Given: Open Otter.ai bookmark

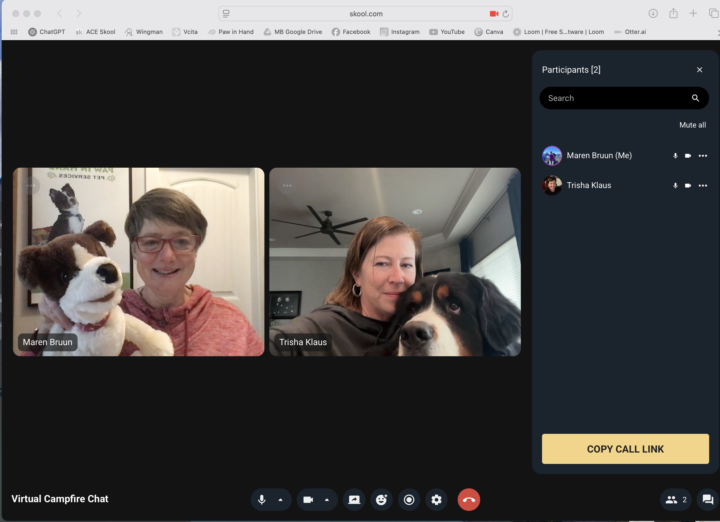Looking at the screenshot, I should [x=630, y=32].
